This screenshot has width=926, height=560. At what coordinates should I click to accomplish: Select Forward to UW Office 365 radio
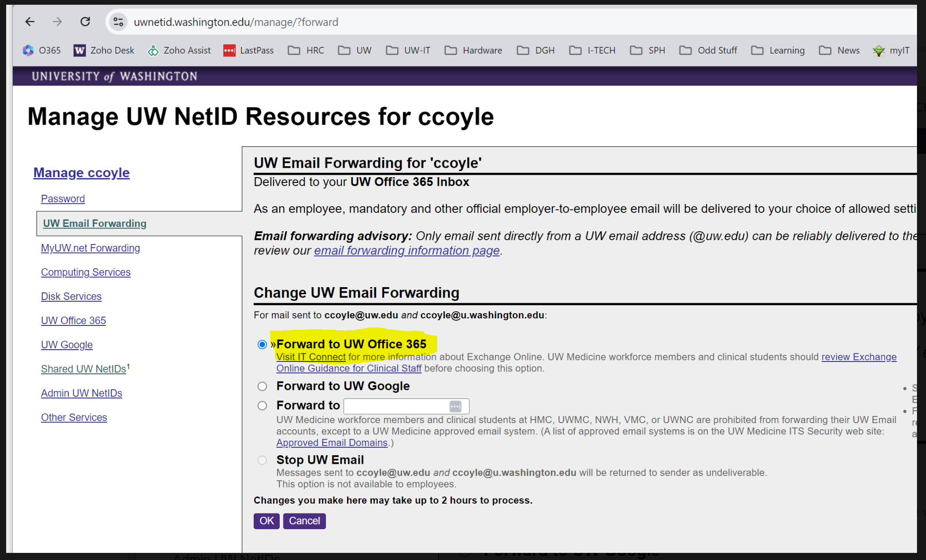(262, 344)
